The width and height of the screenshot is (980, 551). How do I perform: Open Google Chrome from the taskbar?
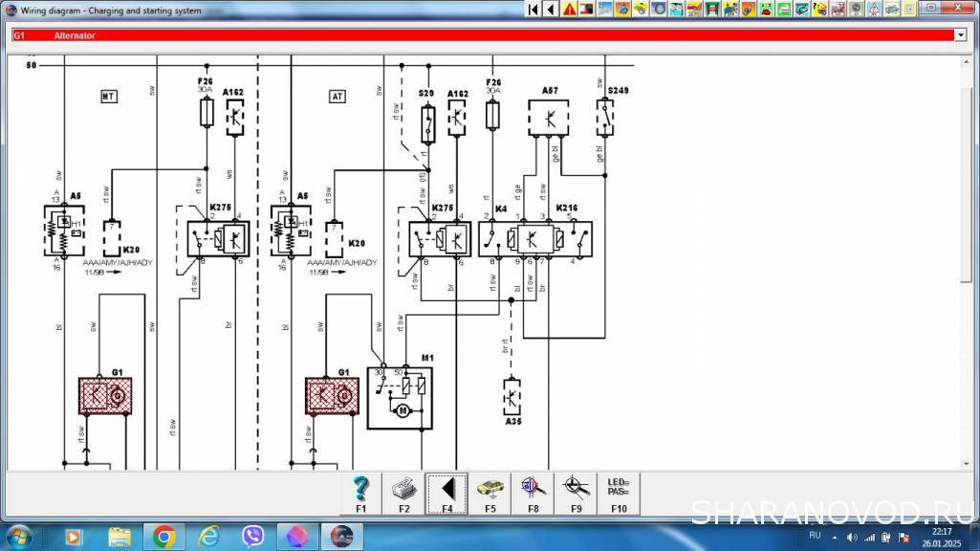pyautogui.click(x=163, y=537)
